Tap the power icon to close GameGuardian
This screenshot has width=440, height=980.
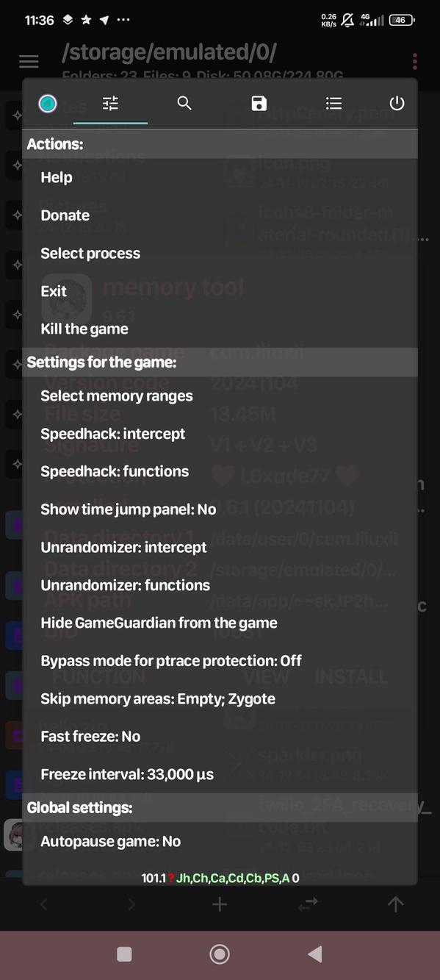point(397,104)
